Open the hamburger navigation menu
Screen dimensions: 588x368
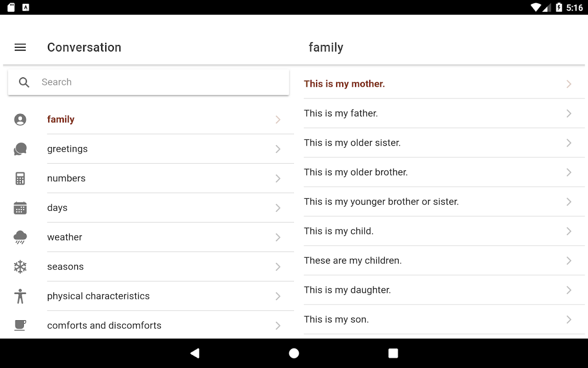click(x=20, y=47)
